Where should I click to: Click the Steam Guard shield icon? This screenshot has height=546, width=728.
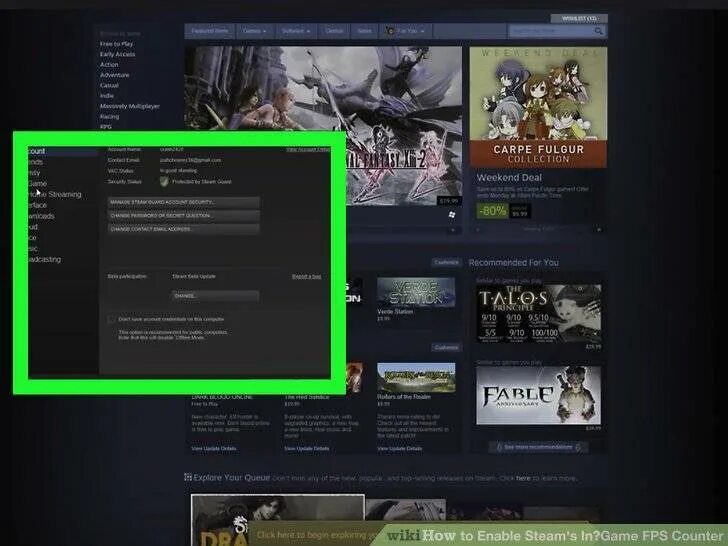point(164,182)
